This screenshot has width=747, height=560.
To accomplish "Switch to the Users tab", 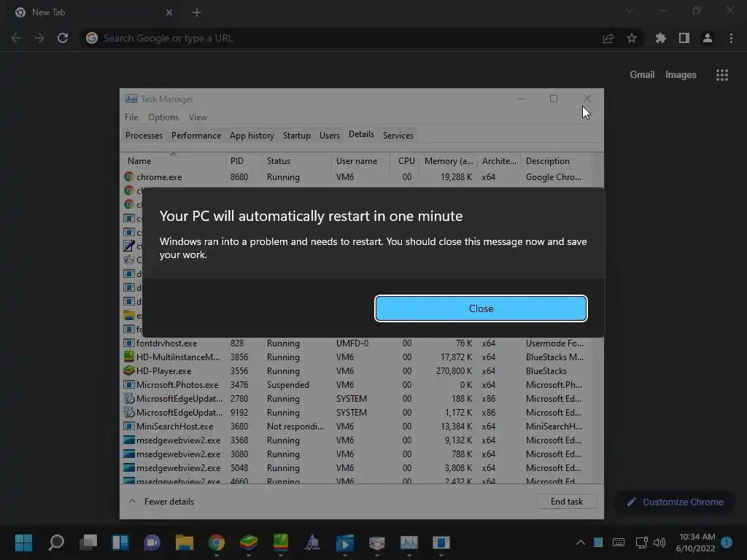I will pyautogui.click(x=330, y=135).
